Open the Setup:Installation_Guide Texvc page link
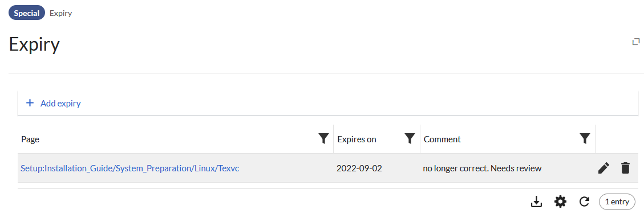Screen dimensions: 644x218 coord(130,168)
